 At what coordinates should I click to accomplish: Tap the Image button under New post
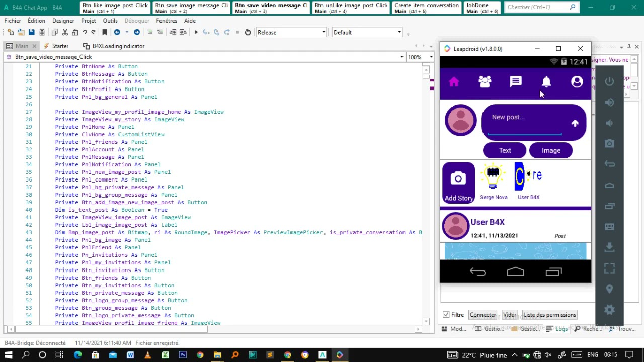551,150
